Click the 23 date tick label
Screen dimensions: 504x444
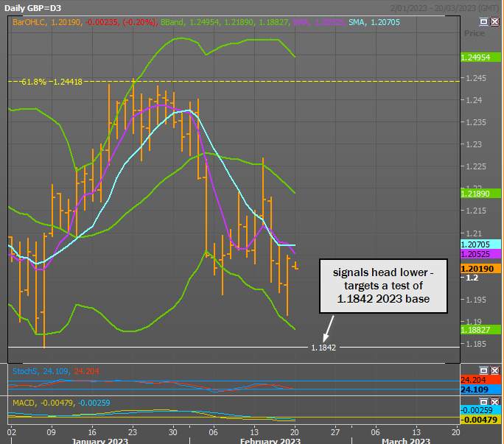point(133,432)
